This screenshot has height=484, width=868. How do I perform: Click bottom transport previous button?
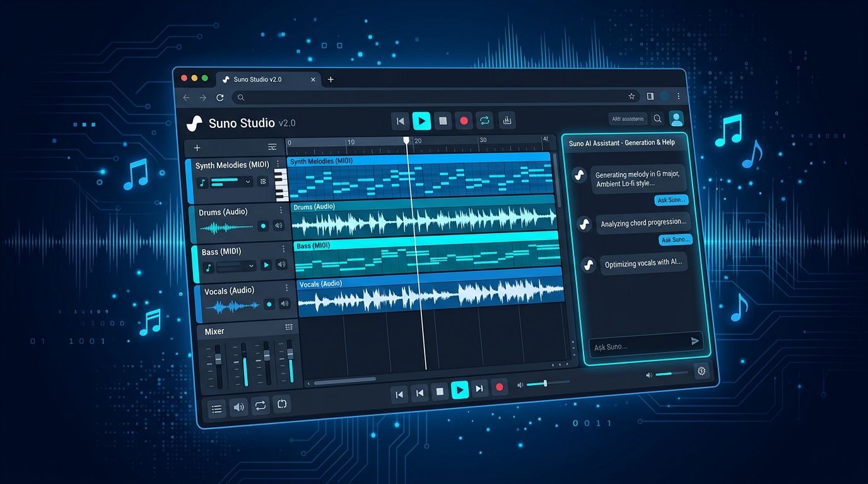(x=419, y=393)
